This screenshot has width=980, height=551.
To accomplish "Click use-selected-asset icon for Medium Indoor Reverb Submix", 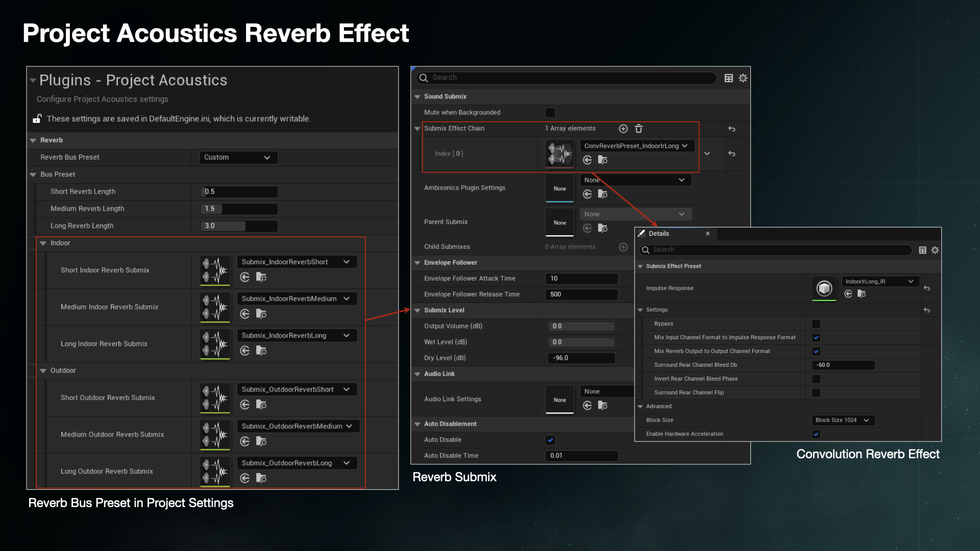I will (x=245, y=314).
